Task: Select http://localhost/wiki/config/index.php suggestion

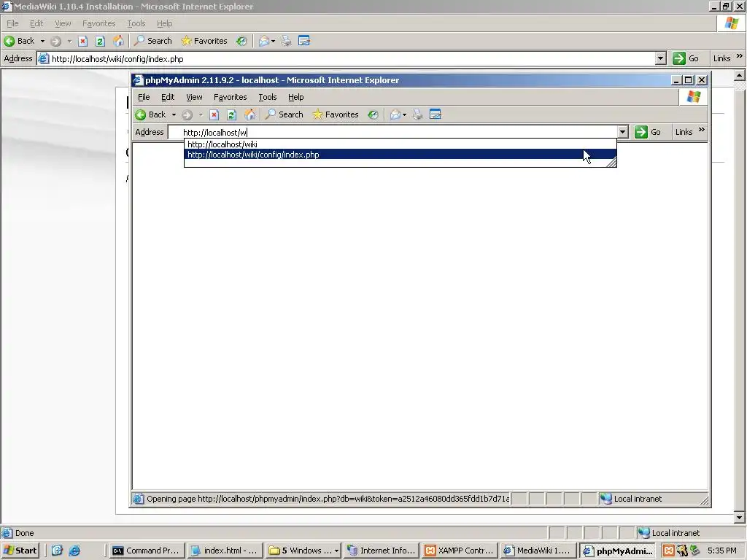Action: pyautogui.click(x=400, y=155)
